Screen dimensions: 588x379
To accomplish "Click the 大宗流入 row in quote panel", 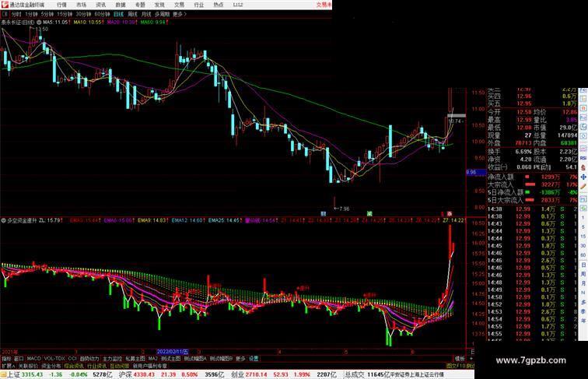I will pos(533,184).
